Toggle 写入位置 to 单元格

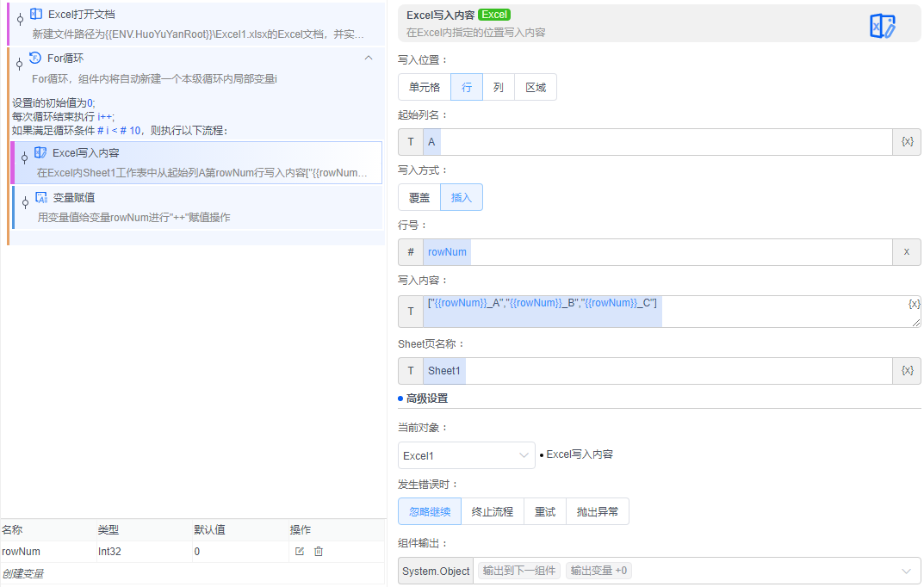tap(423, 86)
